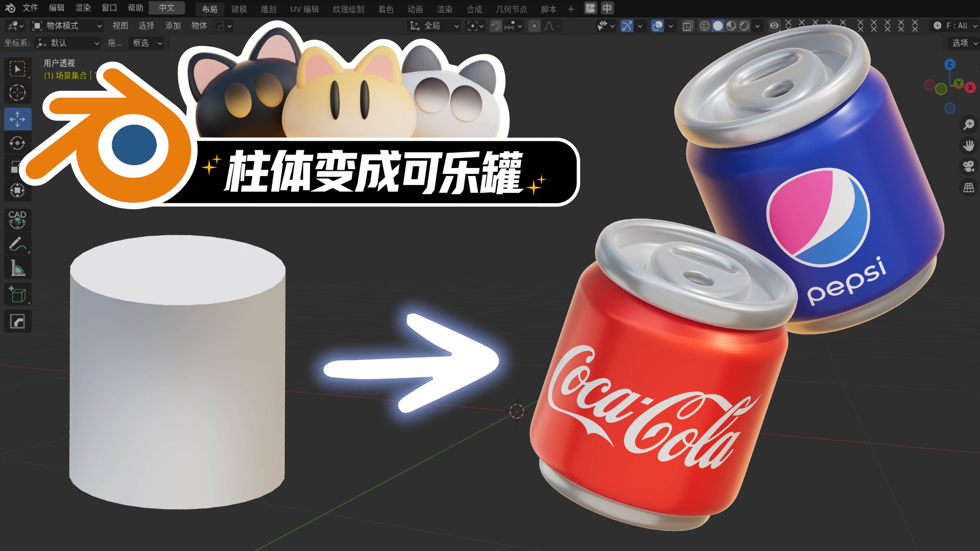Switch to the UV 编辑 workspace tab
This screenshot has width=980, height=551.
[x=304, y=9]
